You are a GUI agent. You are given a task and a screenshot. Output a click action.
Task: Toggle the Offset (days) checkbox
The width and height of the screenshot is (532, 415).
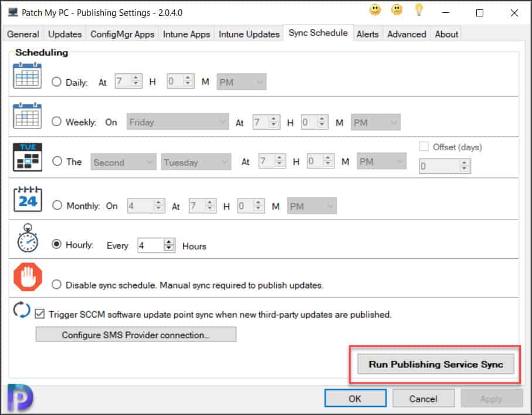[x=423, y=146]
